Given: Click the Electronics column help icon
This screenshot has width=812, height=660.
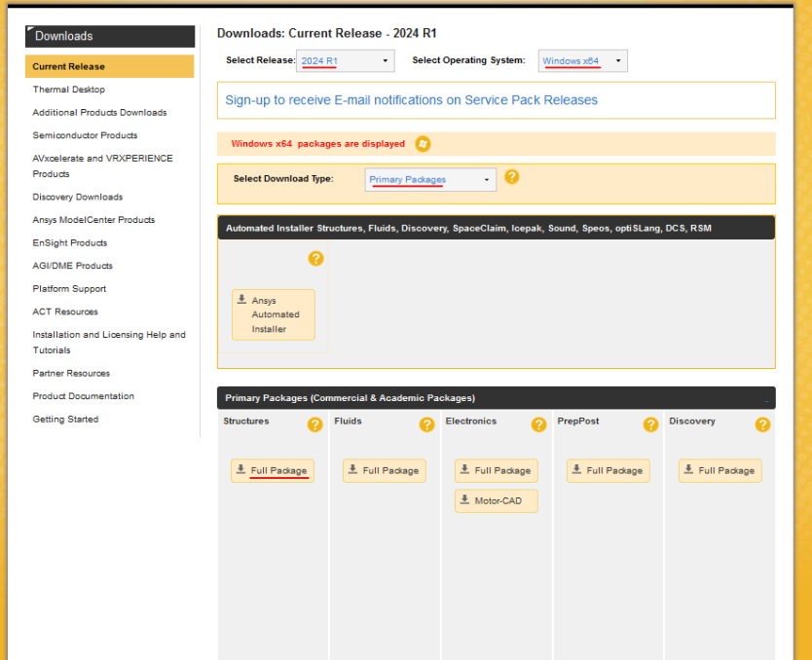Looking at the screenshot, I should point(538,424).
